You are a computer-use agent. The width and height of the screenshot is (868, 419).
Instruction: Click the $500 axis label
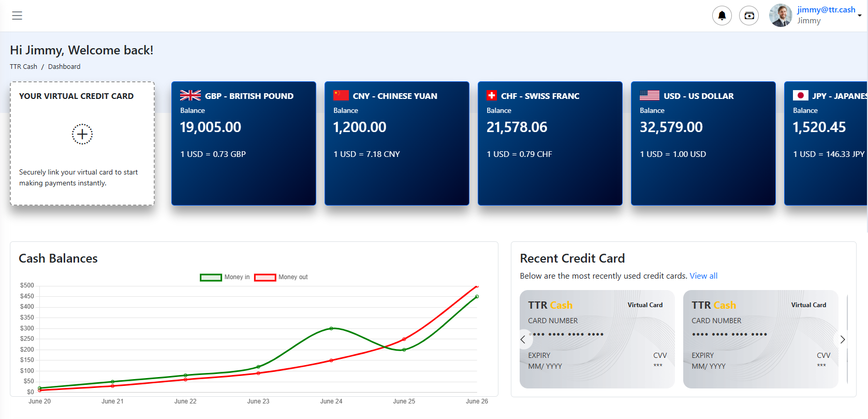pos(27,285)
